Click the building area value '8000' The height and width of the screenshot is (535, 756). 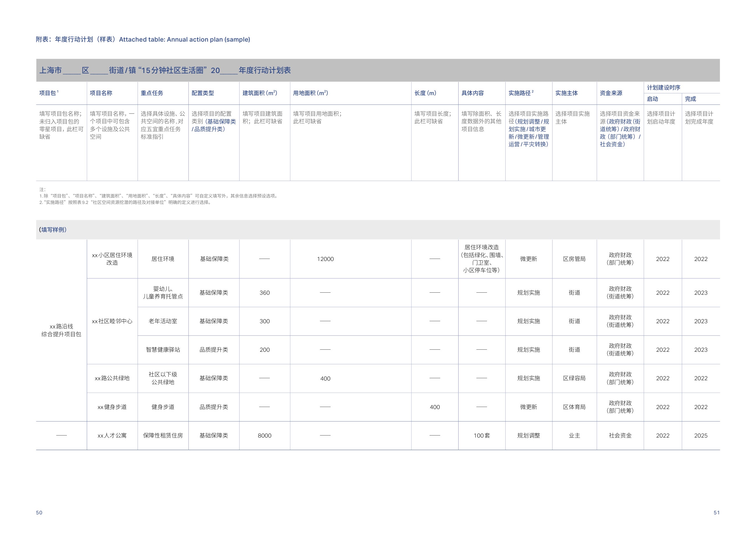tap(265, 436)
